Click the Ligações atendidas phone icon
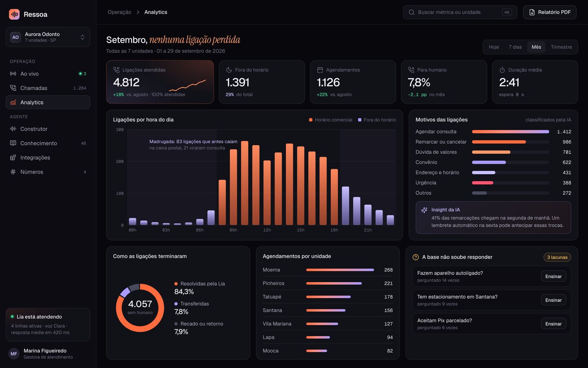The image size is (588, 368). 116,70
